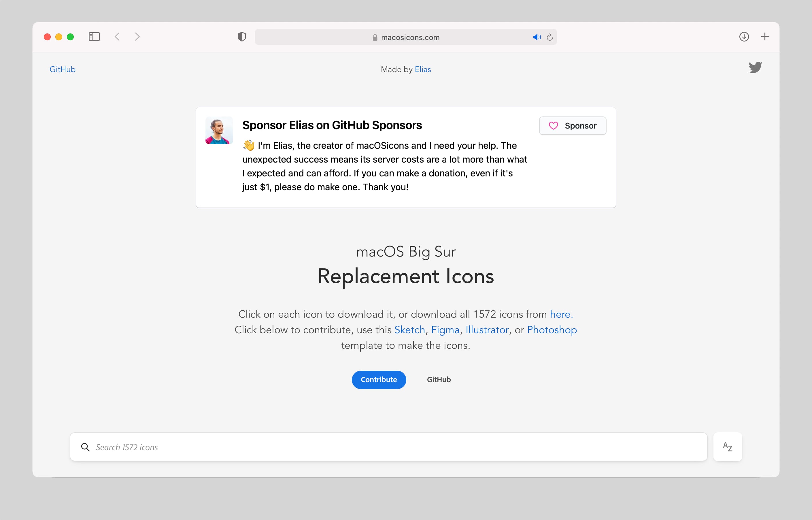The width and height of the screenshot is (812, 520).
Task: Click the Sponsor button
Action: click(573, 126)
